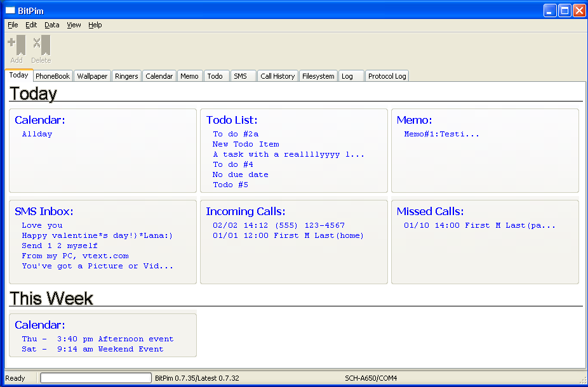The height and width of the screenshot is (387, 588).
Task: Open the 'New Todo Item' entry
Action: click(x=246, y=144)
